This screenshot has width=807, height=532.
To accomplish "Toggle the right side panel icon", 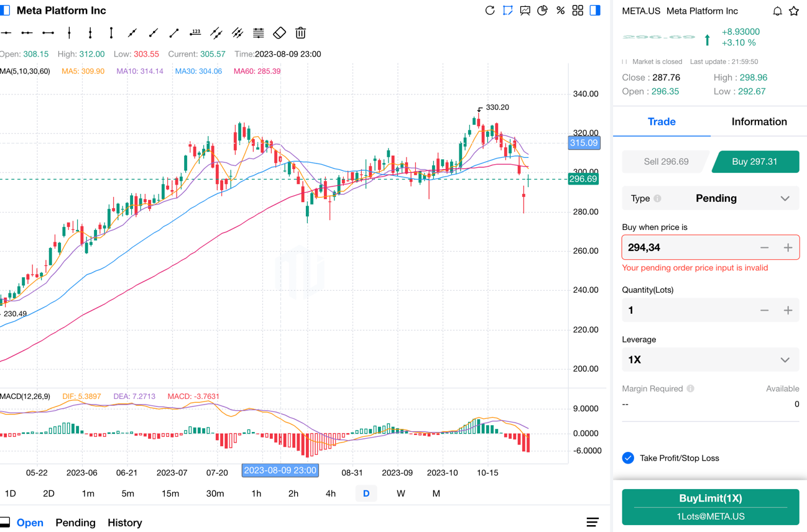I will (x=595, y=11).
